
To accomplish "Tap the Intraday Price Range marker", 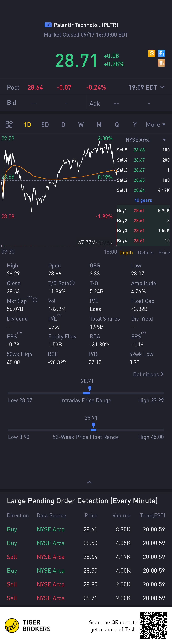I will click(89, 389).
